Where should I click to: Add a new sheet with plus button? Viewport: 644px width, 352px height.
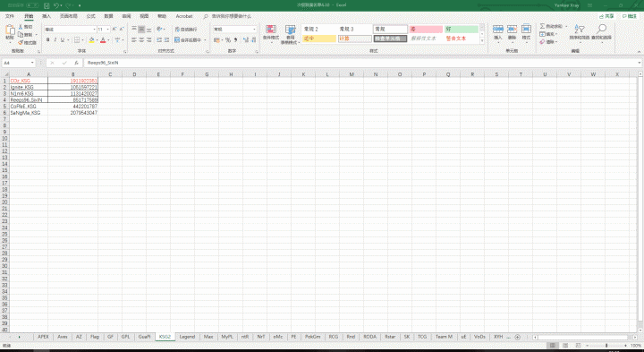point(518,337)
